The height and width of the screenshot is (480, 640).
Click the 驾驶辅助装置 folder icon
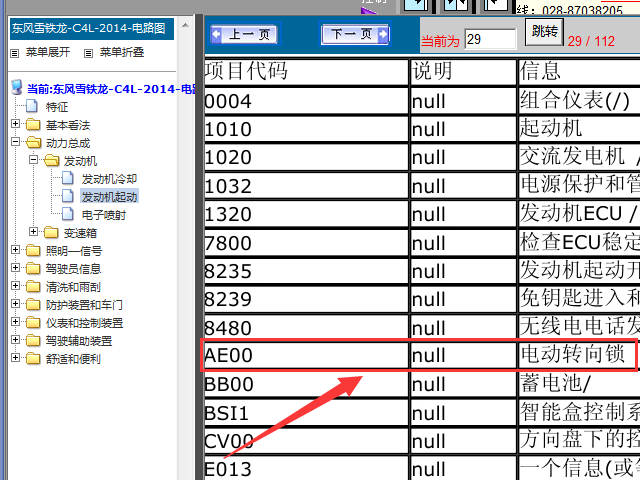[33, 340]
